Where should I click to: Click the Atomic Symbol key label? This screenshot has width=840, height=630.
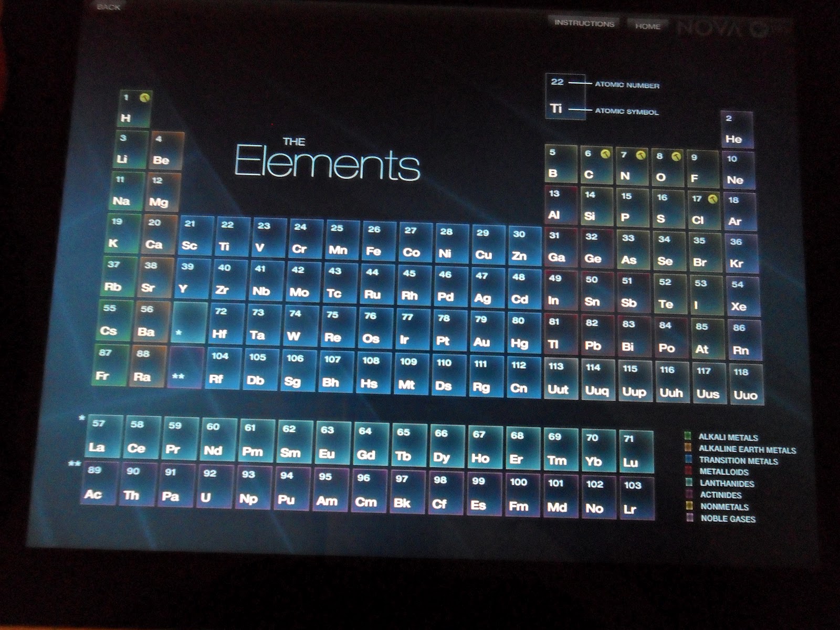(626, 111)
